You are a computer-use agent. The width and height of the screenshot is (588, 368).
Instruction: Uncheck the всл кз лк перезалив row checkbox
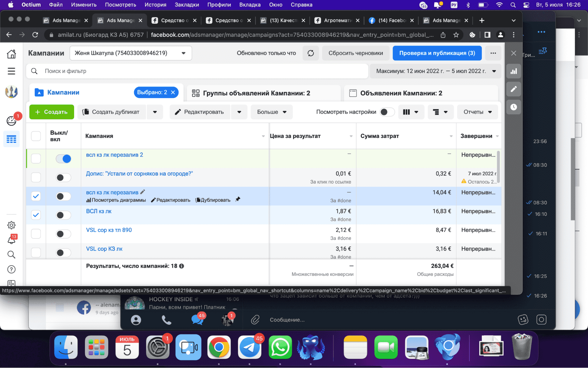36,196
